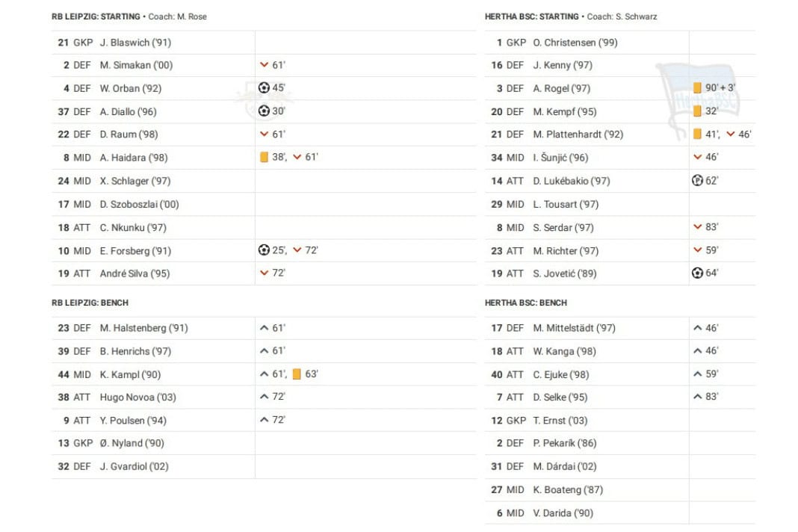
Task: Click the Hertha BSC: Bench heading
Action: 526,303
